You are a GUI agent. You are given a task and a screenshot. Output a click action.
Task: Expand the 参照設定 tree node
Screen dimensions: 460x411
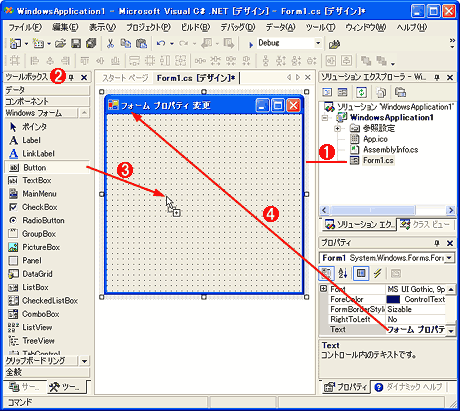(337, 128)
